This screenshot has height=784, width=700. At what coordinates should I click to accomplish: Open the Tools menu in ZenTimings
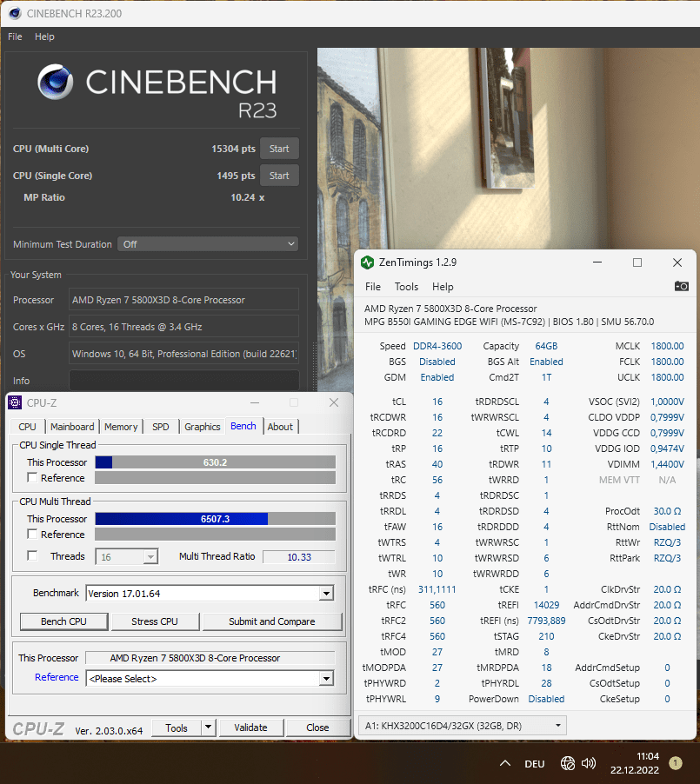pos(406,287)
